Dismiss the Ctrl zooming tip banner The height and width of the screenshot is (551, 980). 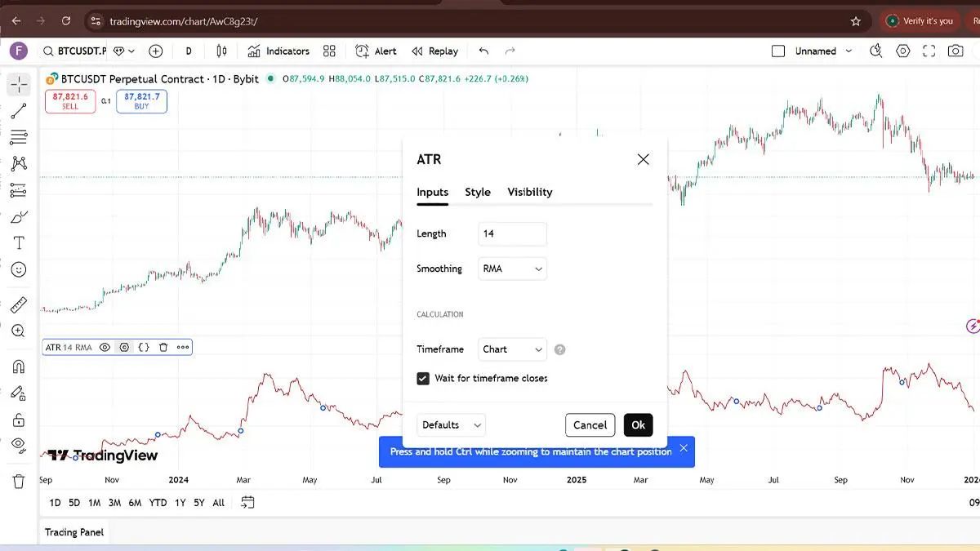(684, 447)
